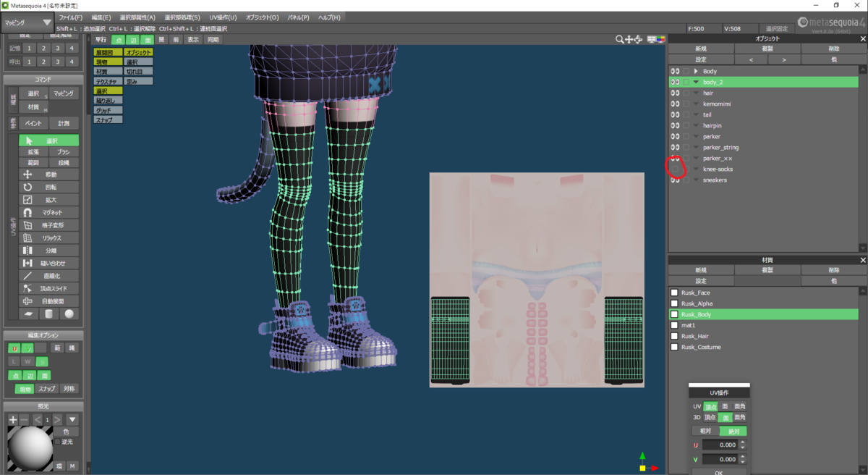This screenshot has height=475, width=868.
Task: Activate the リラックス relax tool
Action: 49,237
